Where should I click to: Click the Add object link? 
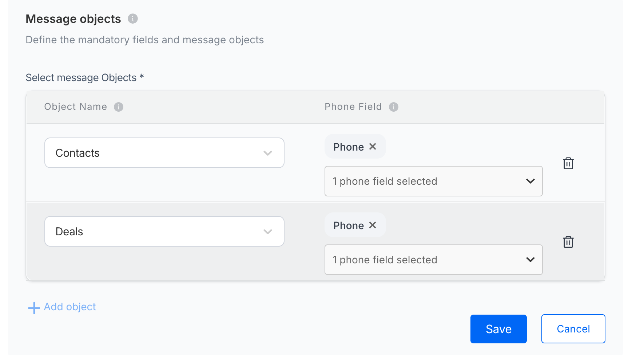pyautogui.click(x=70, y=307)
